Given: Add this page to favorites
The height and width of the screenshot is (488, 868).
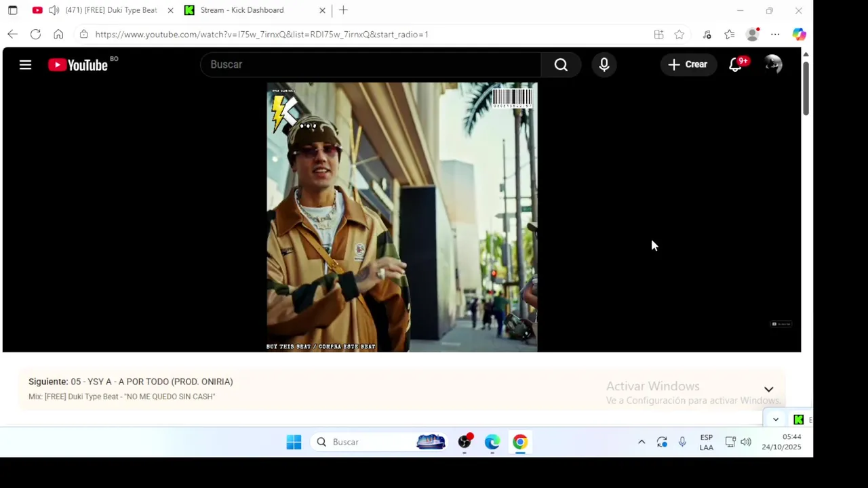Looking at the screenshot, I should click(x=679, y=35).
